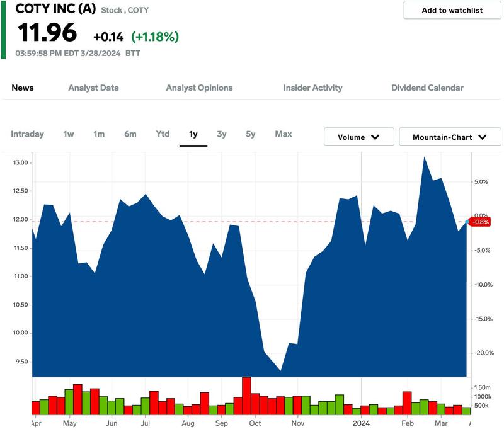Click the 1000k volume axis label
The width and height of the screenshot is (504, 439).
pos(483,397)
